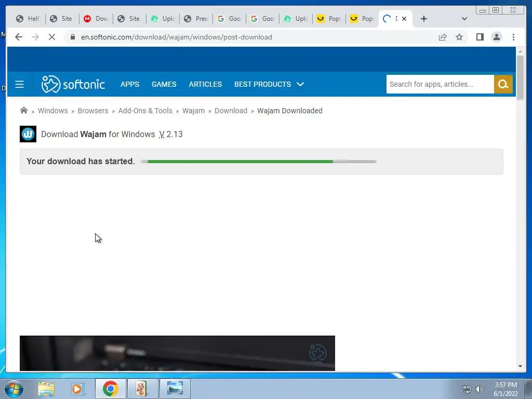Open Add-Ons & Tools breadcrumb link
Image resolution: width=532 pixels, height=399 pixels.
click(x=145, y=111)
